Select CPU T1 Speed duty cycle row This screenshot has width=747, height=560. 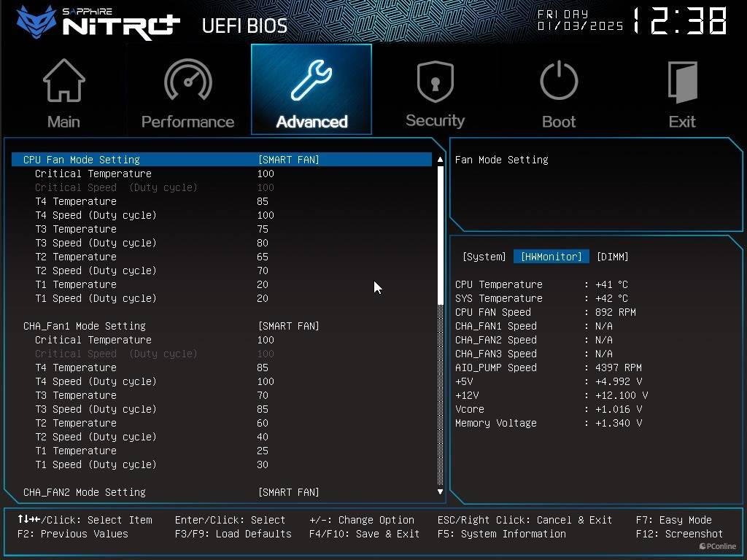coord(96,298)
